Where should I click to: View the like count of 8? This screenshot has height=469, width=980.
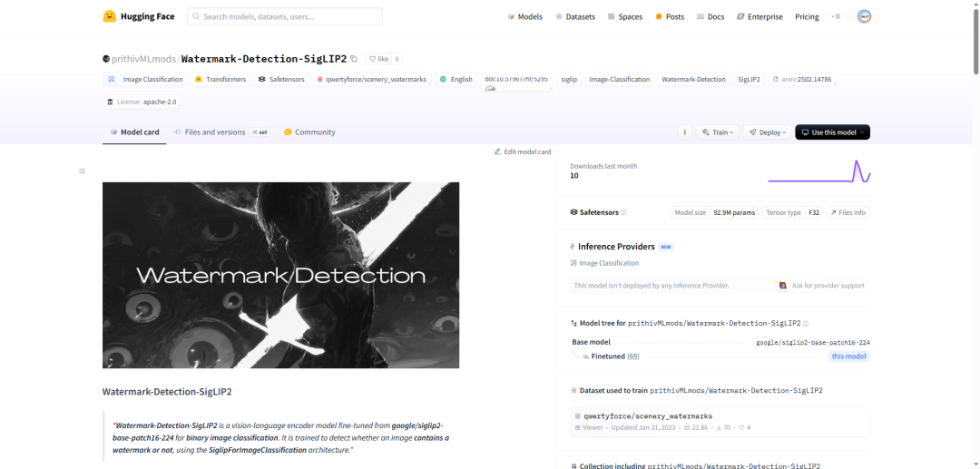tap(397, 59)
